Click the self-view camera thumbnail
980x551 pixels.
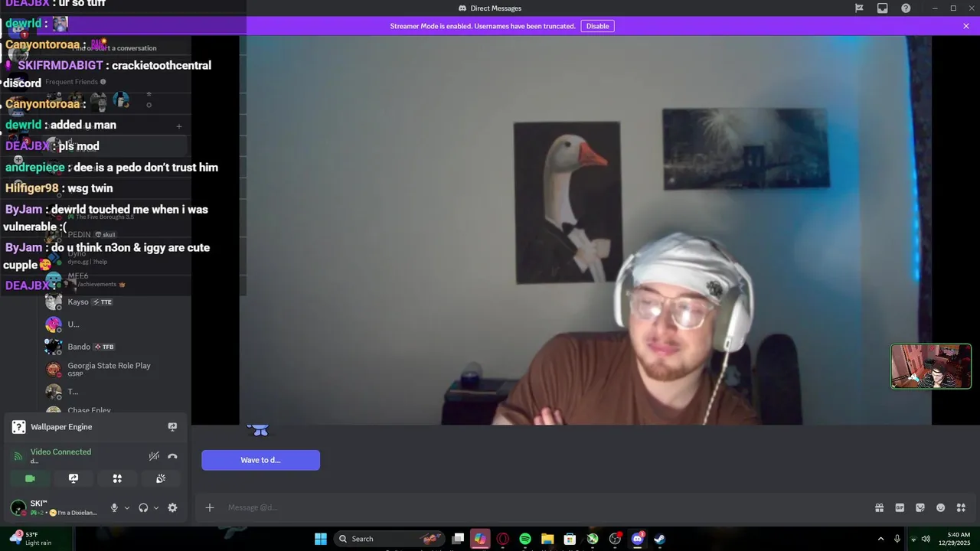pos(931,367)
